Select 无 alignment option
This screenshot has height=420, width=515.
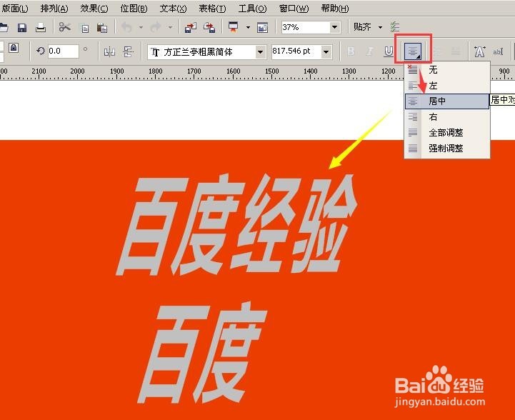(447, 69)
